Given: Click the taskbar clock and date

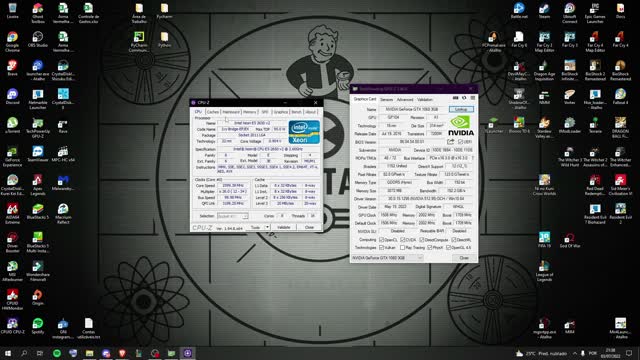Looking at the screenshot, I should tap(610, 353).
